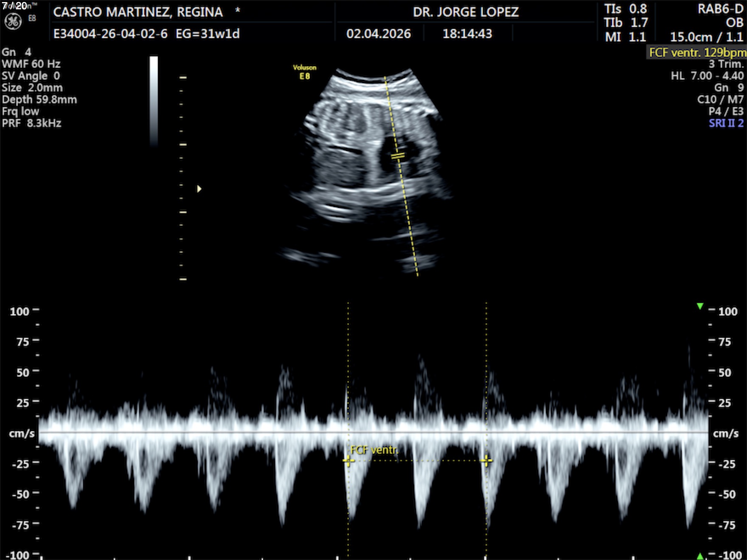The height and width of the screenshot is (560, 747).
Task: Click the yellow Voluson E8 label
Action: [304, 72]
